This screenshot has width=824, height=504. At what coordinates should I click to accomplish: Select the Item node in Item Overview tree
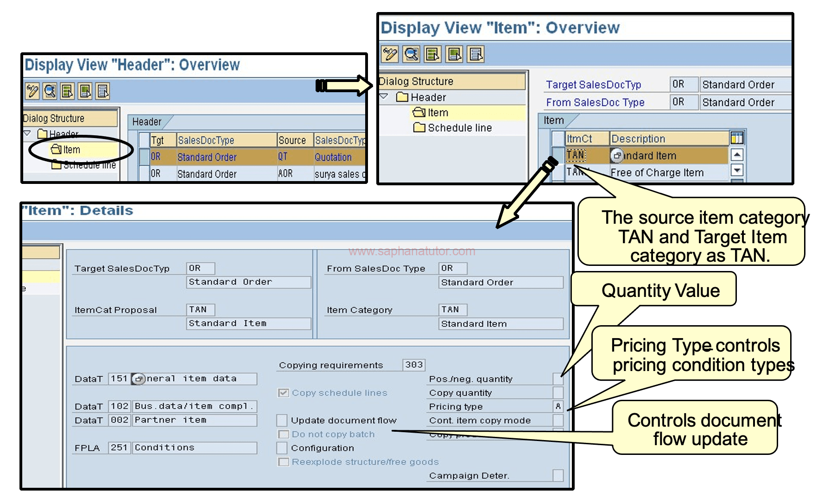point(431,113)
